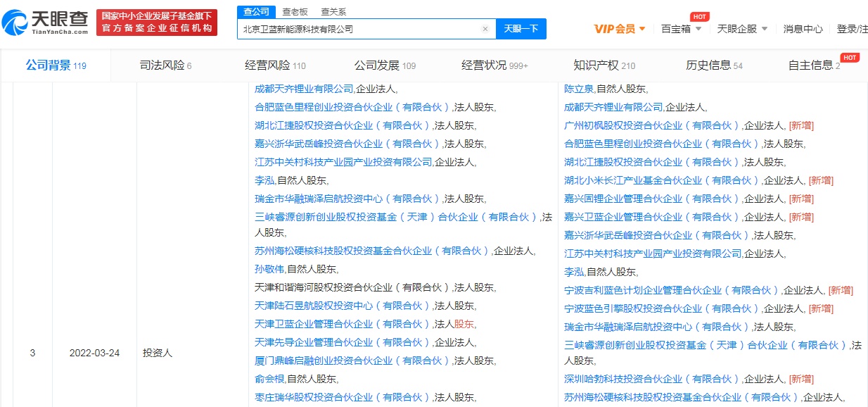Switch to the 查关系 search tab
This screenshot has height=407, width=868.
[x=333, y=12]
